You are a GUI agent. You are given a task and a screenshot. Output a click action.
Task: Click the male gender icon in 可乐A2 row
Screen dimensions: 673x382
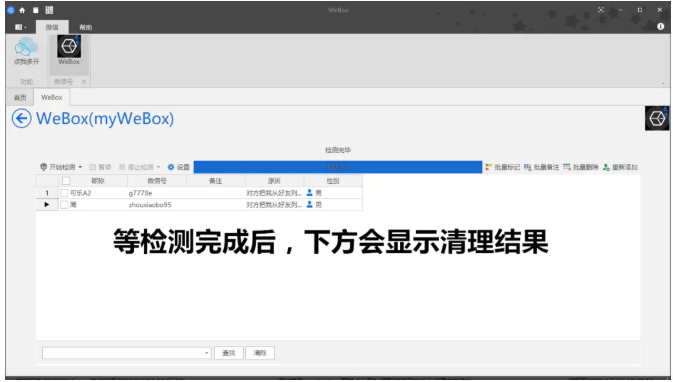click(309, 193)
